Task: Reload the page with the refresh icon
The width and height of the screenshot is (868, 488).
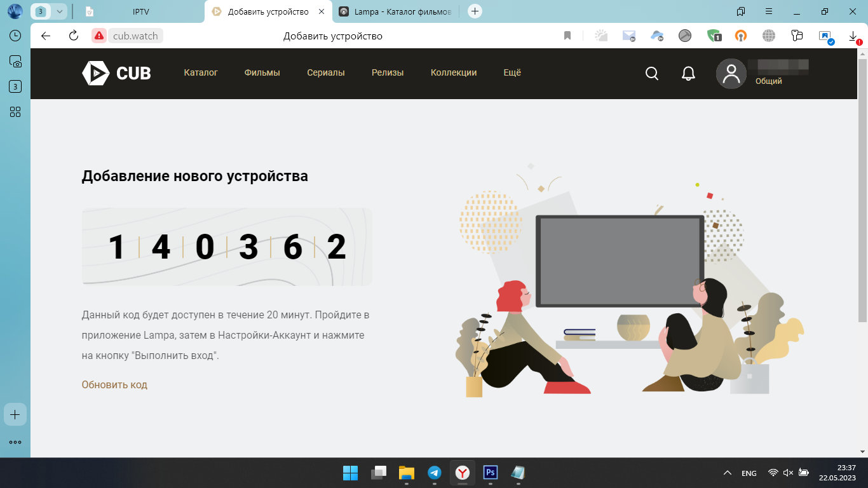Action: (x=74, y=36)
